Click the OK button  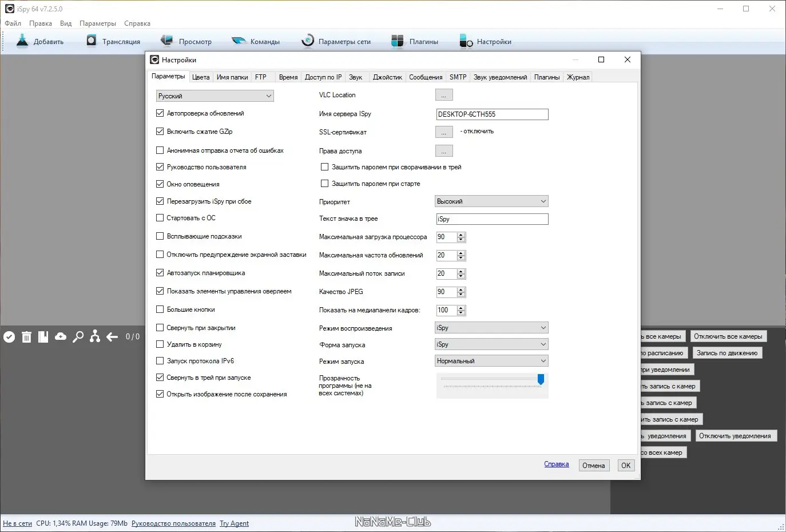tap(626, 466)
